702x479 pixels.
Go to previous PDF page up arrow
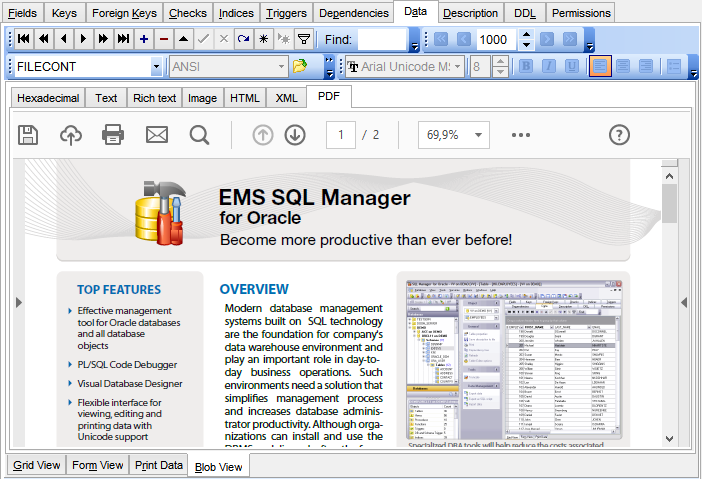pos(263,135)
